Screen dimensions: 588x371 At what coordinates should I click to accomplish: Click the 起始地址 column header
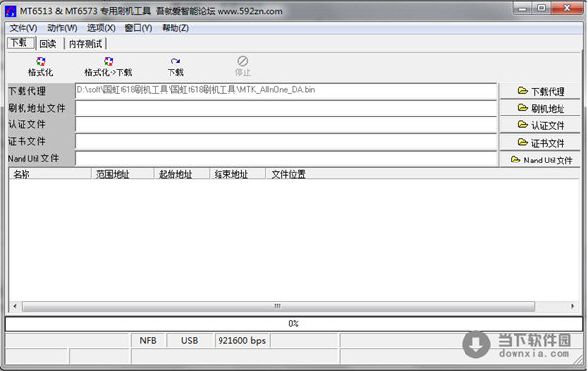pos(181,174)
